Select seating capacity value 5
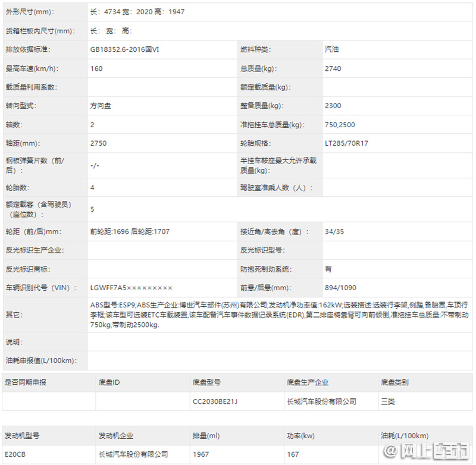The width and height of the screenshot is (476, 465). 92,209
